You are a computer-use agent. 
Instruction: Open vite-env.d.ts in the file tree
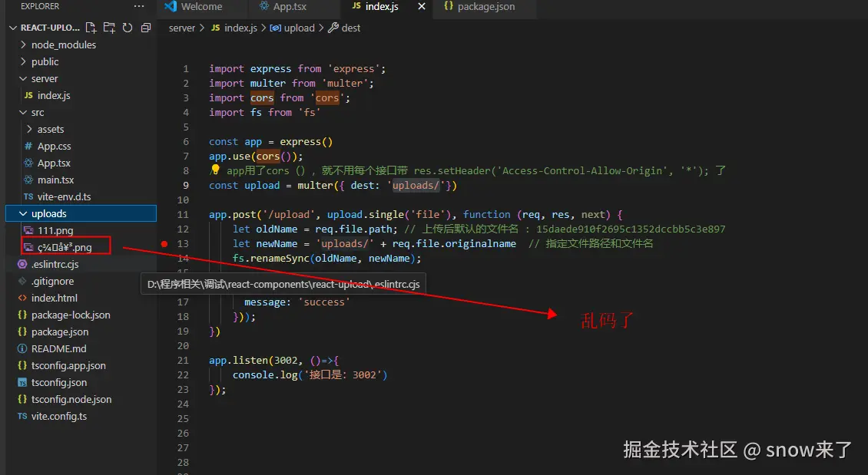64,196
